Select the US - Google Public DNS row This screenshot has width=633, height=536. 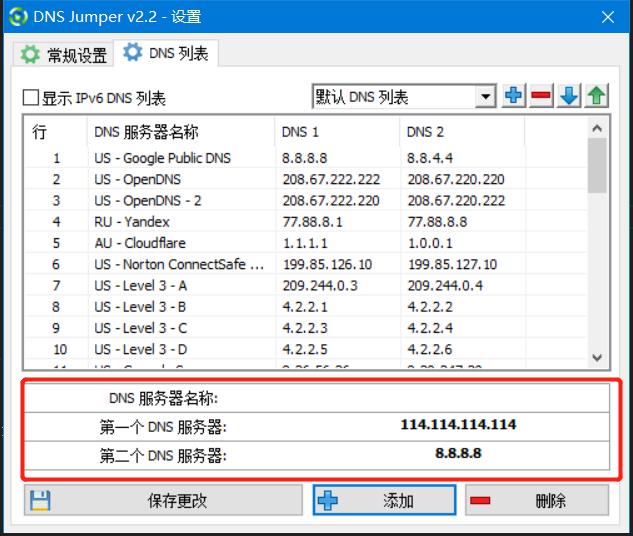tap(162, 158)
